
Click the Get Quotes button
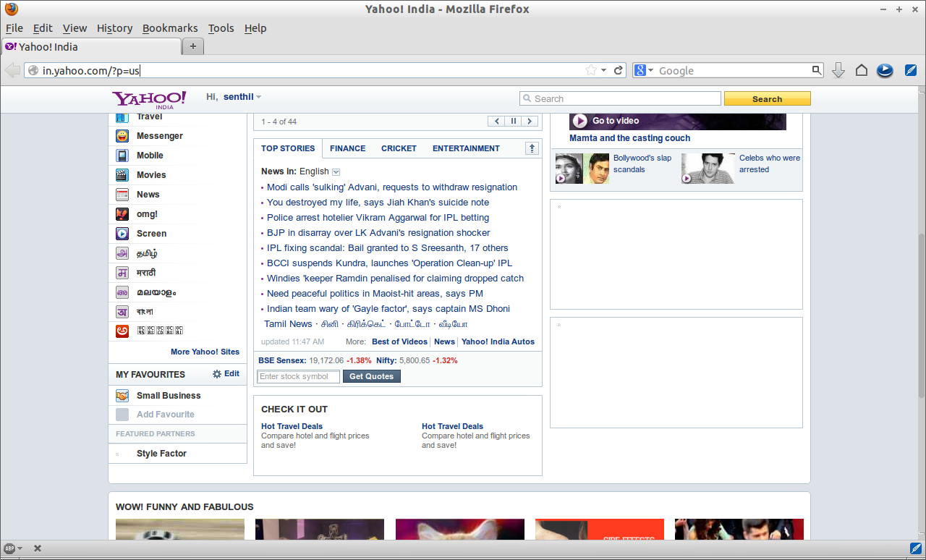click(x=371, y=376)
